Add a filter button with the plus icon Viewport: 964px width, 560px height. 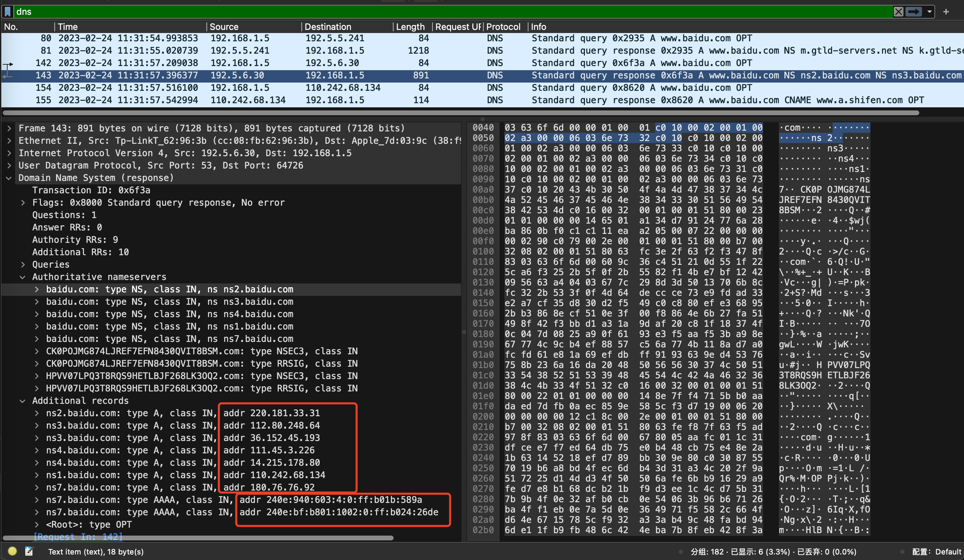(946, 12)
